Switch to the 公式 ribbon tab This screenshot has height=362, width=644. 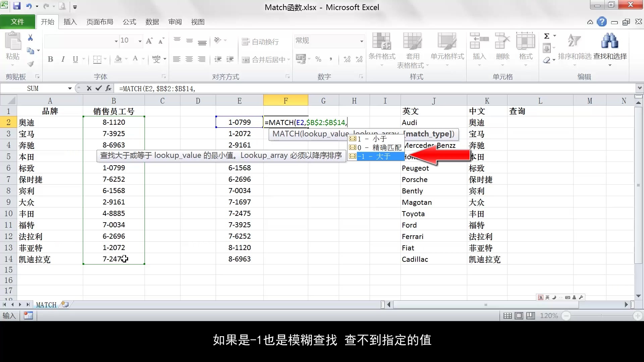point(129,22)
